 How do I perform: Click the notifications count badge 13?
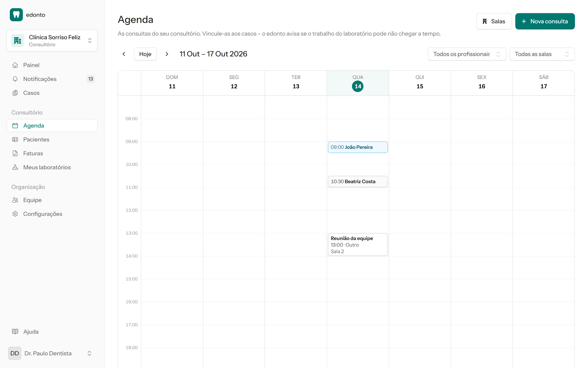point(91,79)
